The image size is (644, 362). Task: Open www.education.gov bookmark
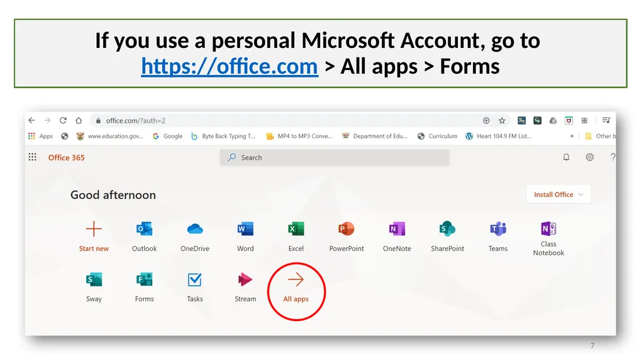pyautogui.click(x=109, y=136)
